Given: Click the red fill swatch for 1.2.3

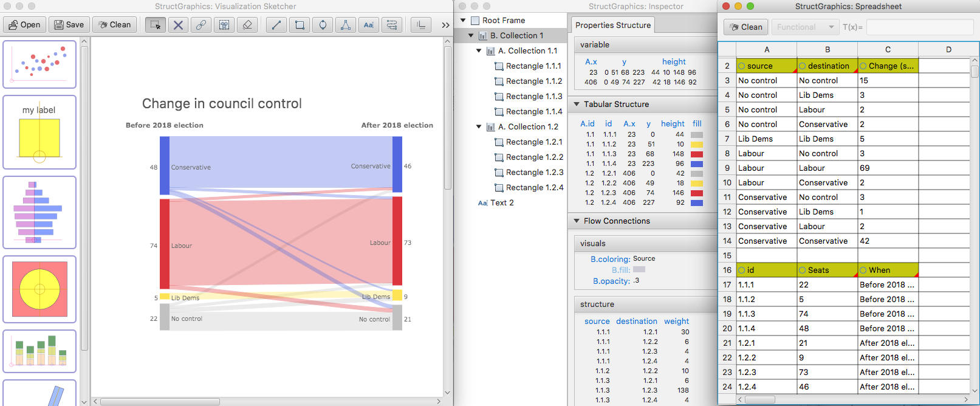Looking at the screenshot, I should pyautogui.click(x=697, y=193).
